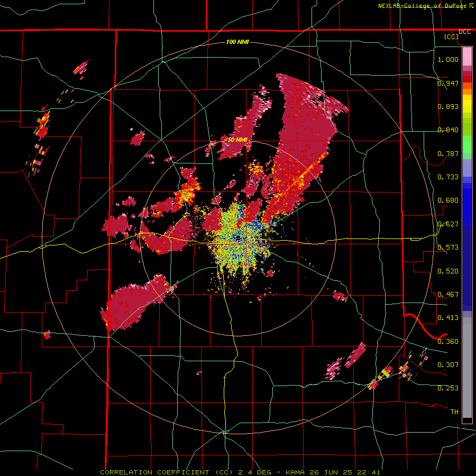Pick the yellow segment of the color bar
The image size is (476, 476).
point(467,104)
